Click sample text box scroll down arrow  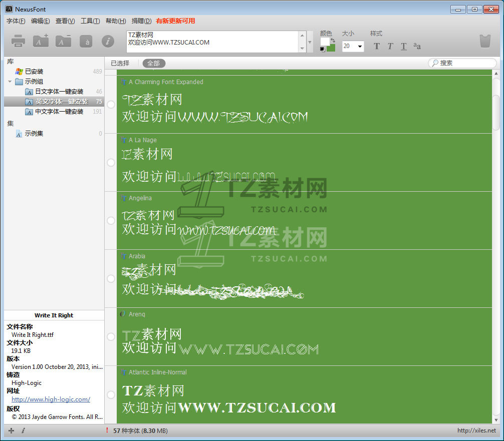click(302, 49)
